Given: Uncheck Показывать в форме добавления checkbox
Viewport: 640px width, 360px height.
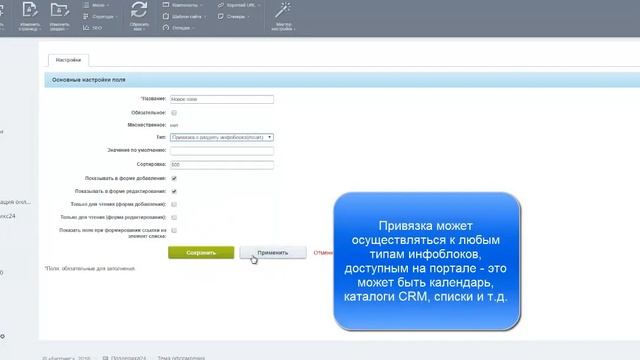Looking at the screenshot, I should (x=174, y=178).
